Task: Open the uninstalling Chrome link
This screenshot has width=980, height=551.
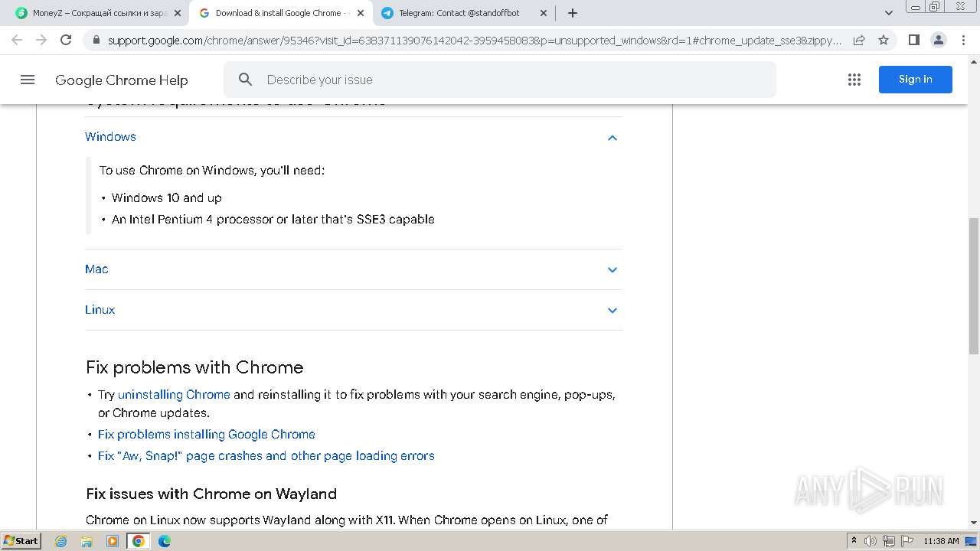Action: coord(174,395)
